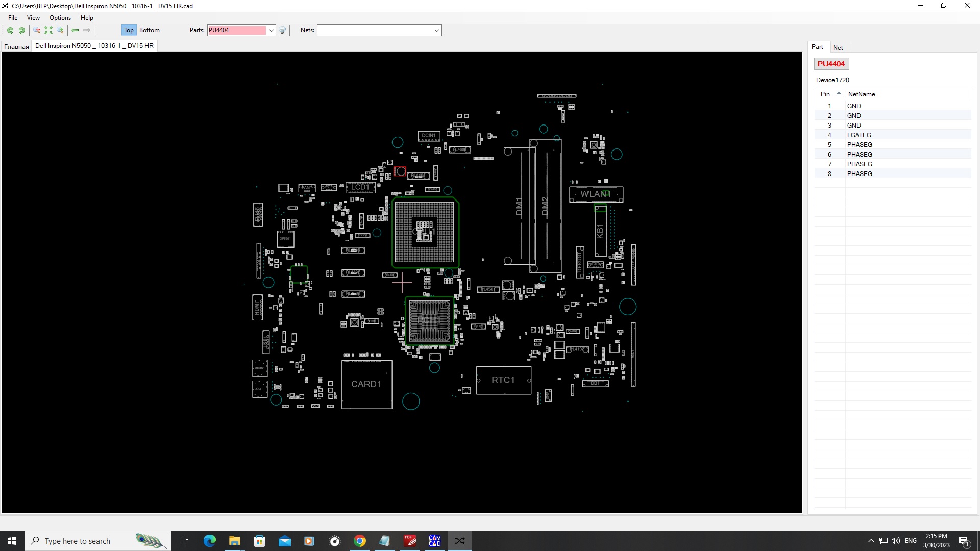Click the DCIN1 connector on the board
Viewport: 980px width, 551px height.
[x=429, y=136]
